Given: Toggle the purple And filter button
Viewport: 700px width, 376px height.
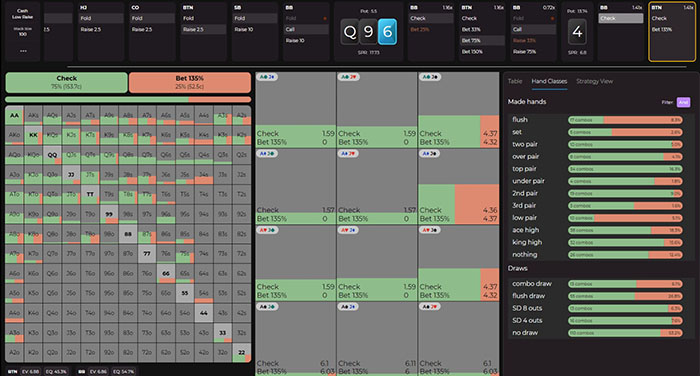Looking at the screenshot, I should [x=683, y=102].
